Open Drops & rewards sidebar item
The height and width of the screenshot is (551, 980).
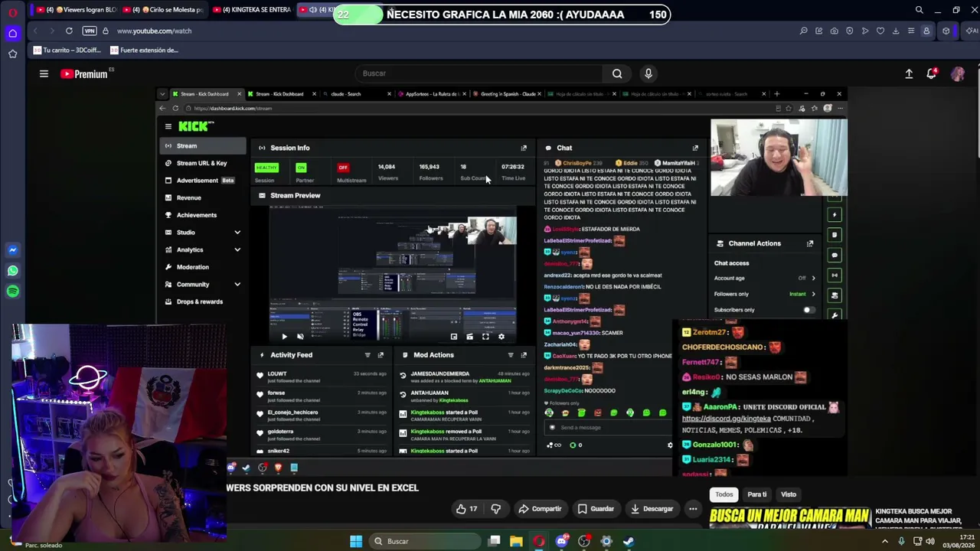203,302
